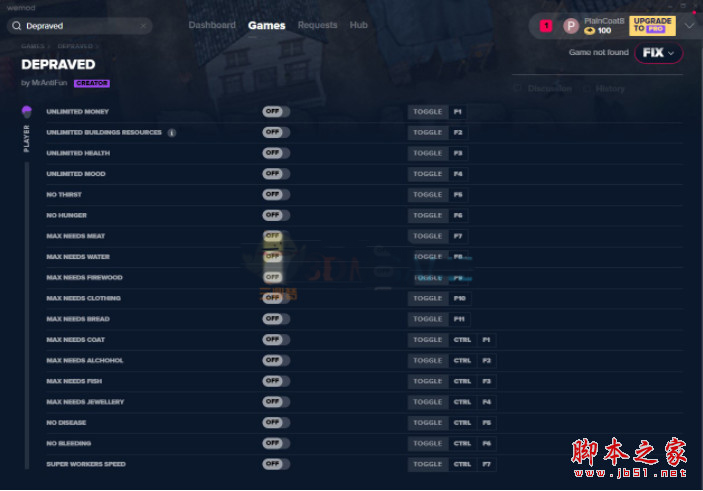Click the GAMES breadcrumb link
The height and width of the screenshot is (491, 703).
click(x=33, y=46)
